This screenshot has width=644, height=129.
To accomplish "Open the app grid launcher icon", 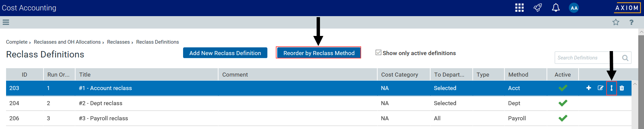I will [519, 8].
